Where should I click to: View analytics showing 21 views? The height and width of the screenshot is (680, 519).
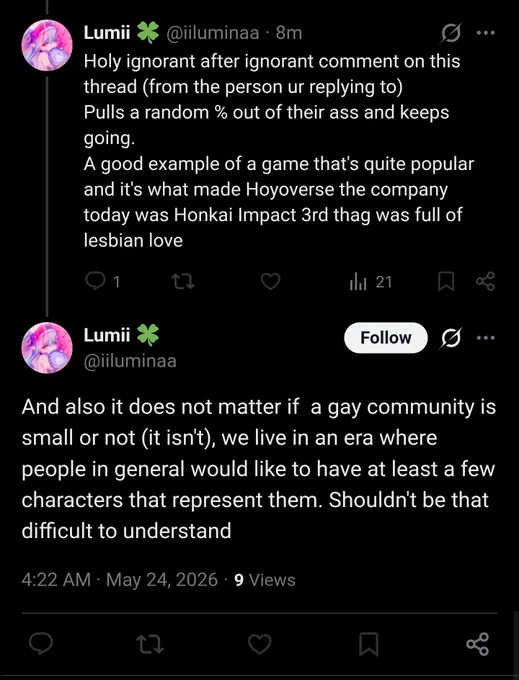[x=371, y=282]
